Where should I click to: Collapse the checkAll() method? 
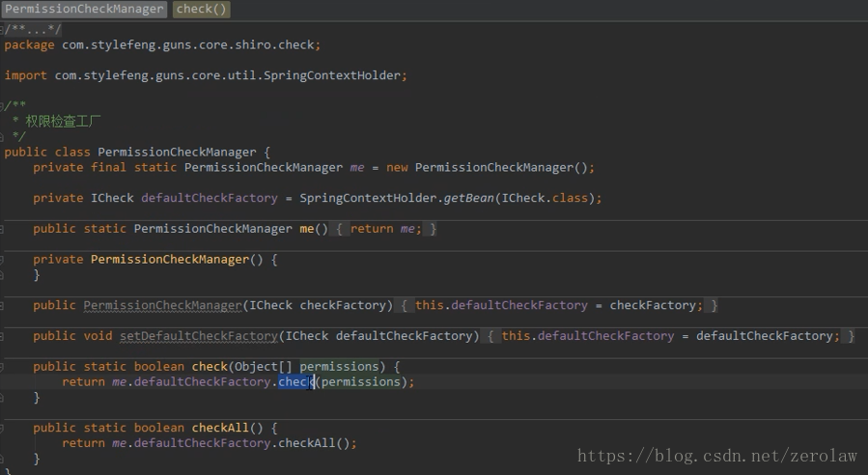(x=2, y=429)
